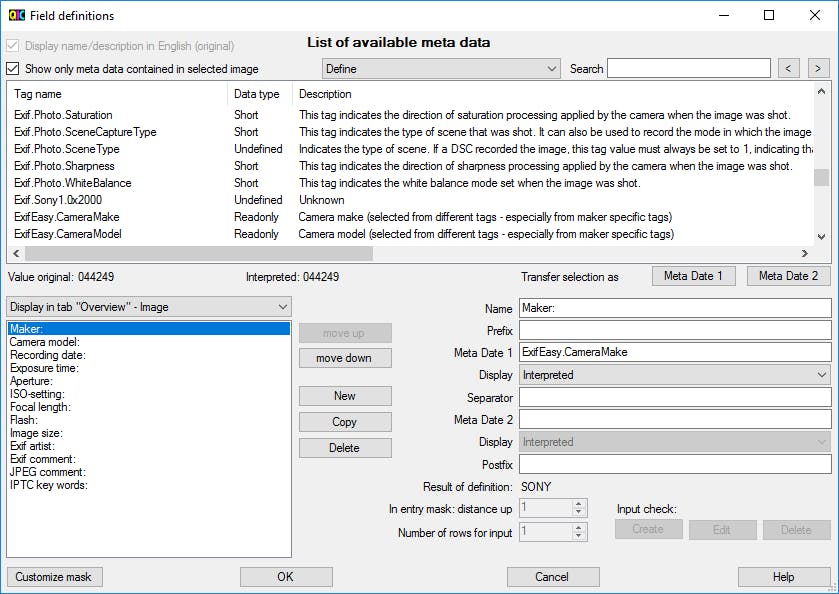This screenshot has height=594, width=839.
Task: Toggle 'Show only meta data contained in selected image'
Action: [x=13, y=69]
